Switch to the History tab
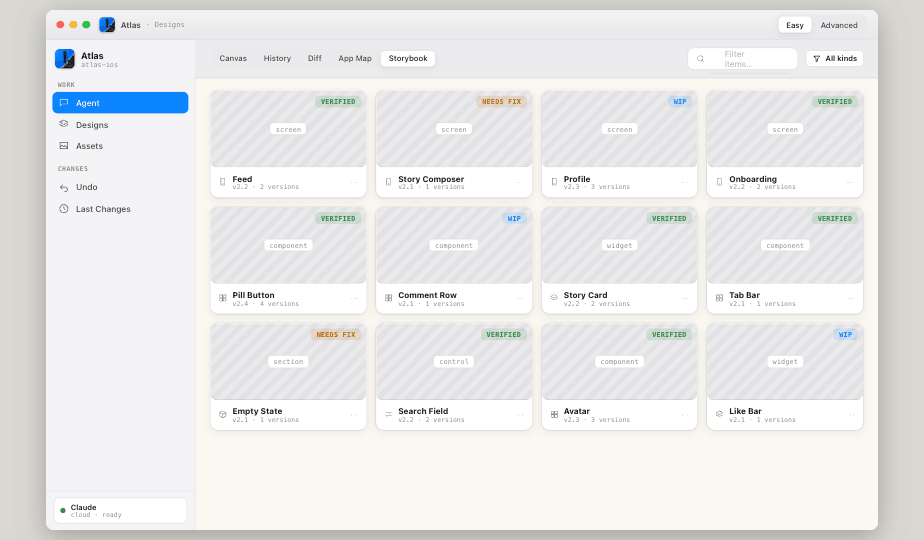Screen dimensions: 924x540 click(277, 58)
